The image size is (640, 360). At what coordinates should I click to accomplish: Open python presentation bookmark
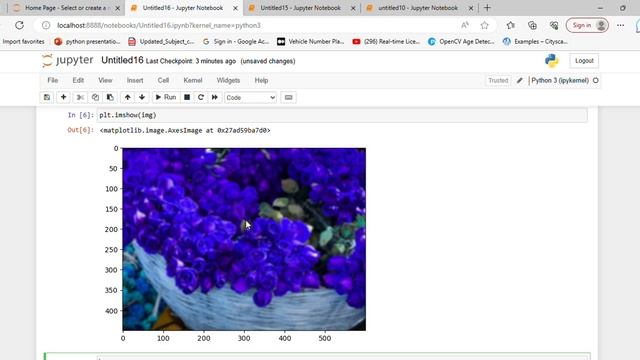tap(87, 42)
